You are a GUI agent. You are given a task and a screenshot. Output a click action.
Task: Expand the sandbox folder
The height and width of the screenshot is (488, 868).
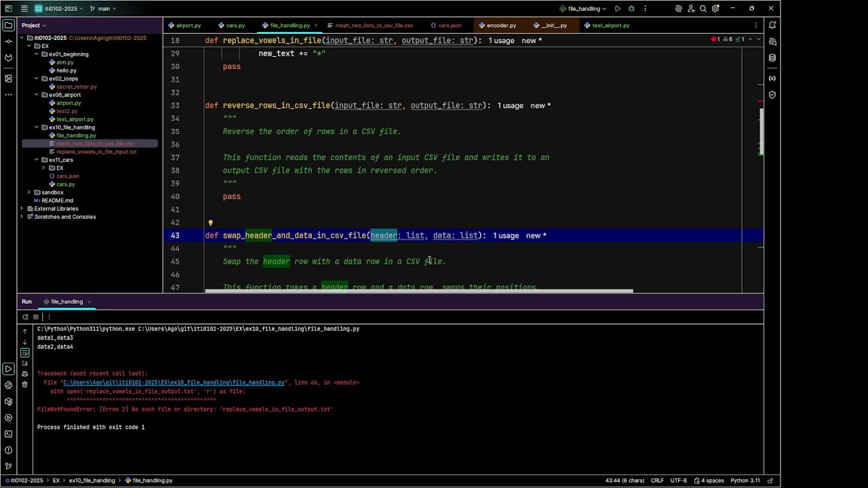28,192
